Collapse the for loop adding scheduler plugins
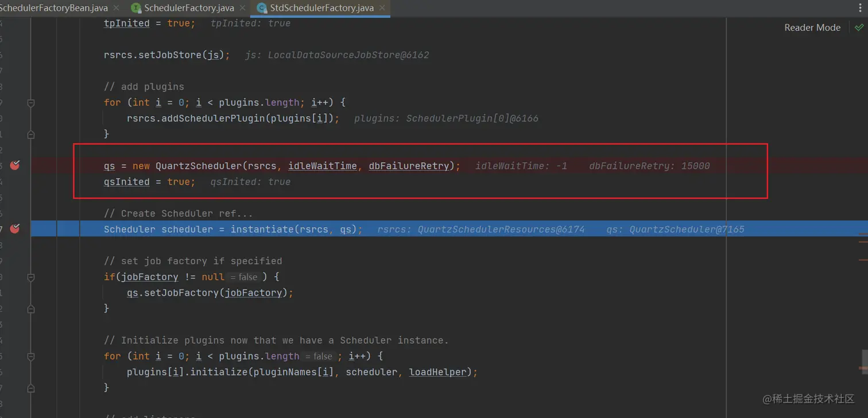868x418 pixels. click(x=31, y=103)
